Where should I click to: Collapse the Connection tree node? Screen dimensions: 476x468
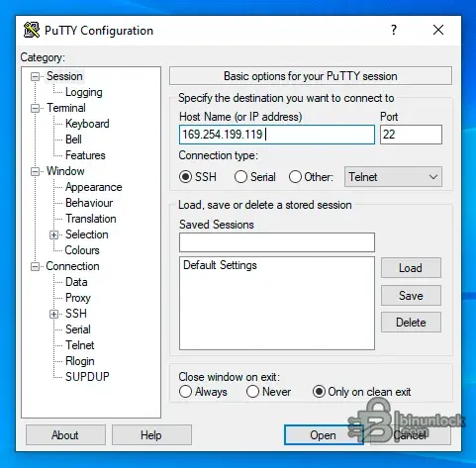pos(35,266)
